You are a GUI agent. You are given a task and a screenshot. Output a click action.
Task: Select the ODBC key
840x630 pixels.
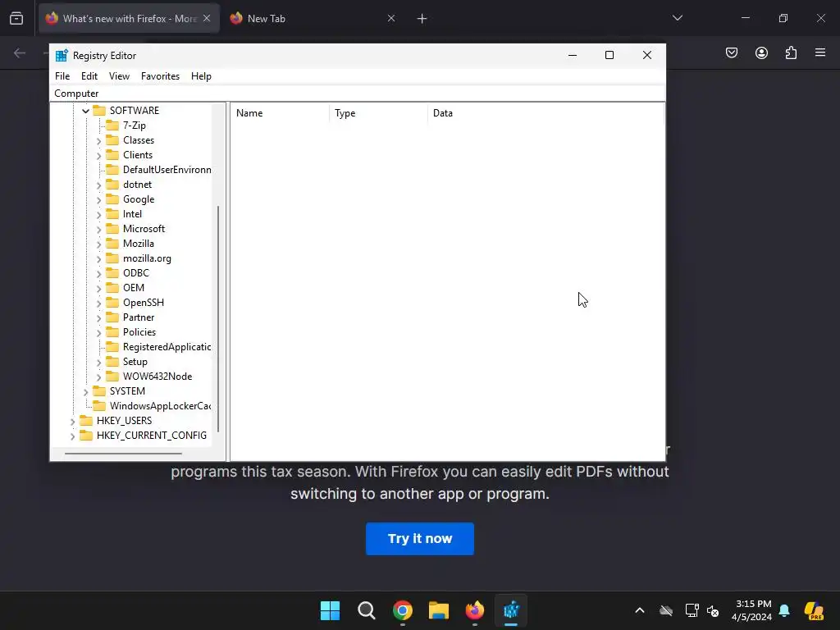pyautogui.click(x=136, y=272)
